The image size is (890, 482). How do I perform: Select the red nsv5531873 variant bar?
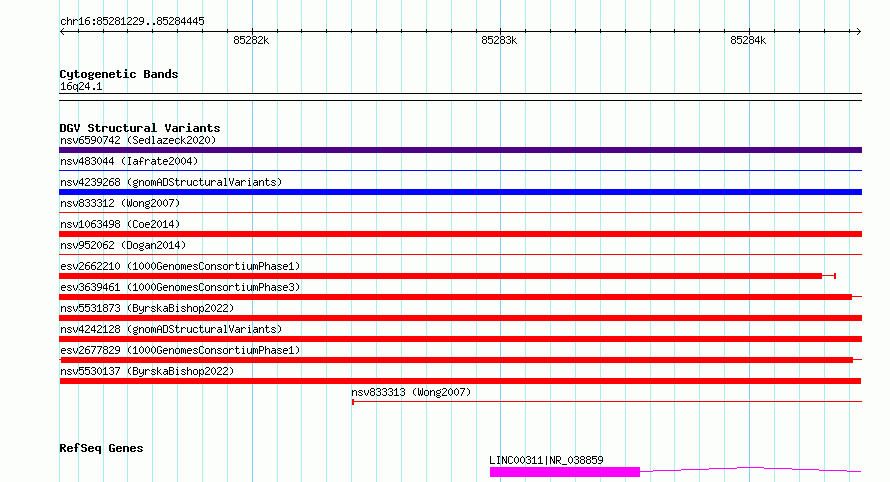460,318
